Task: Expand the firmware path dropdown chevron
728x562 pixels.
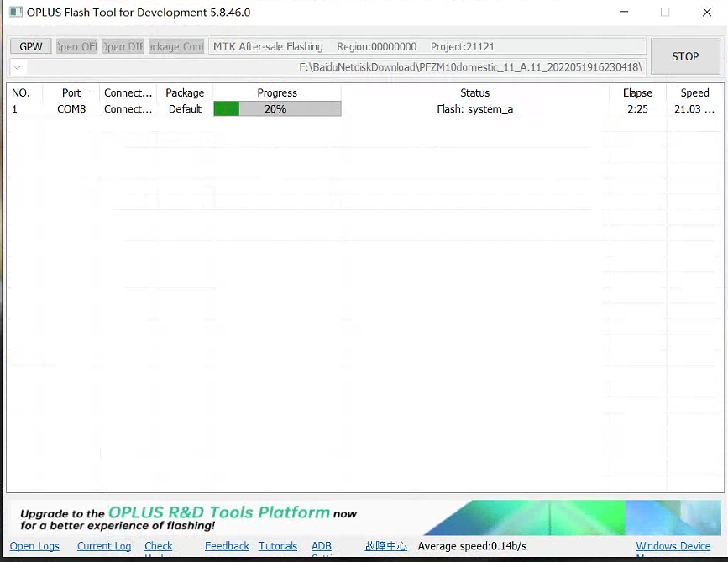Action: coord(17,67)
